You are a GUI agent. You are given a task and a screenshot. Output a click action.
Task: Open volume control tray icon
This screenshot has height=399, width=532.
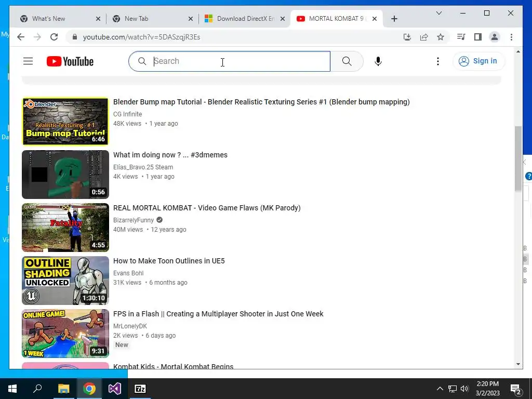pos(464,389)
